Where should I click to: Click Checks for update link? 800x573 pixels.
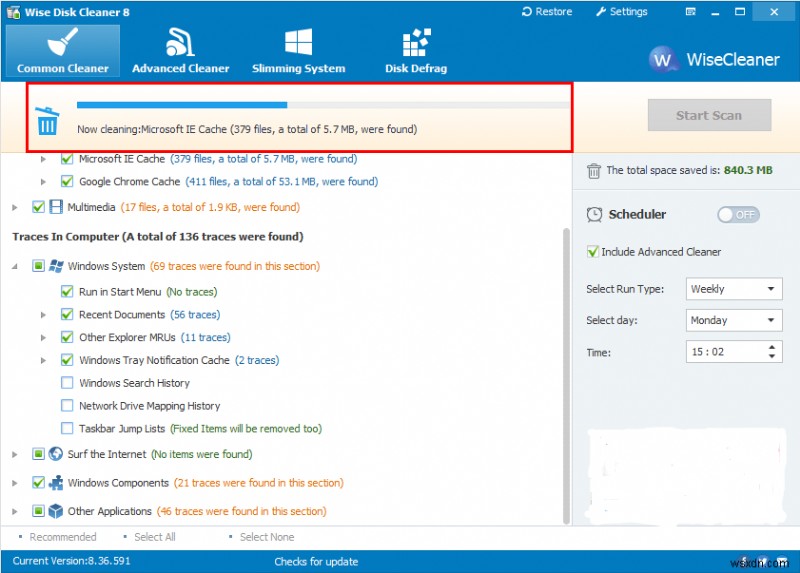click(316, 562)
